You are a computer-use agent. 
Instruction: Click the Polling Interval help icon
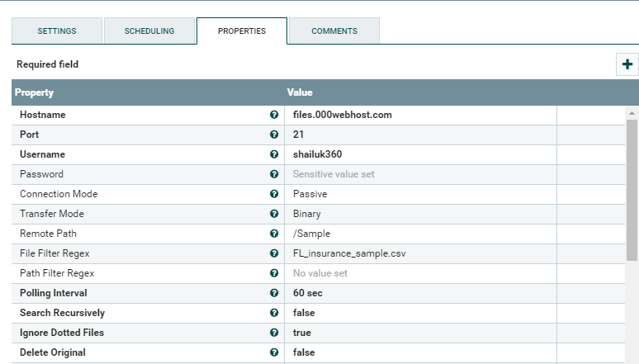[274, 293]
